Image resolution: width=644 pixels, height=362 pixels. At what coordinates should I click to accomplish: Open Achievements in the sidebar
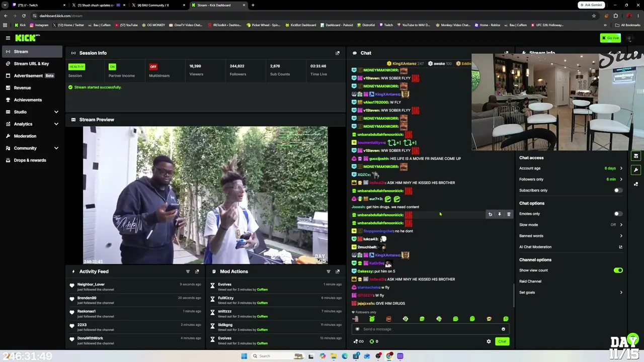tap(32, 100)
